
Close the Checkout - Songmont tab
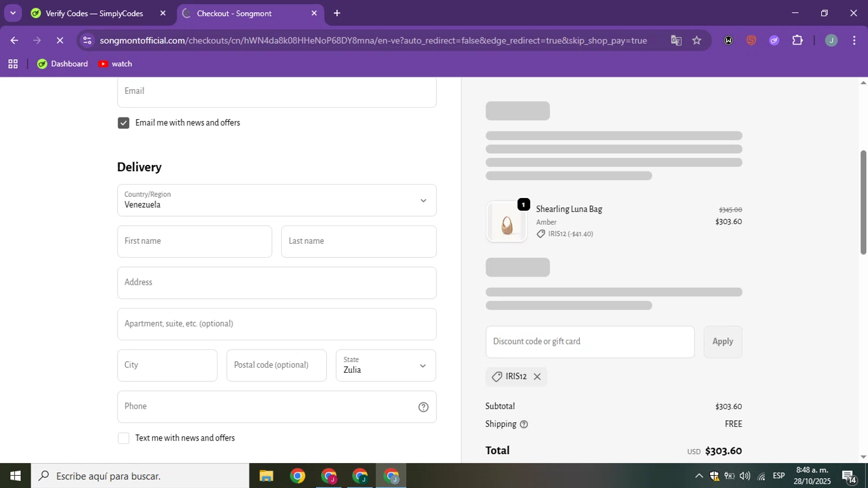pos(314,13)
